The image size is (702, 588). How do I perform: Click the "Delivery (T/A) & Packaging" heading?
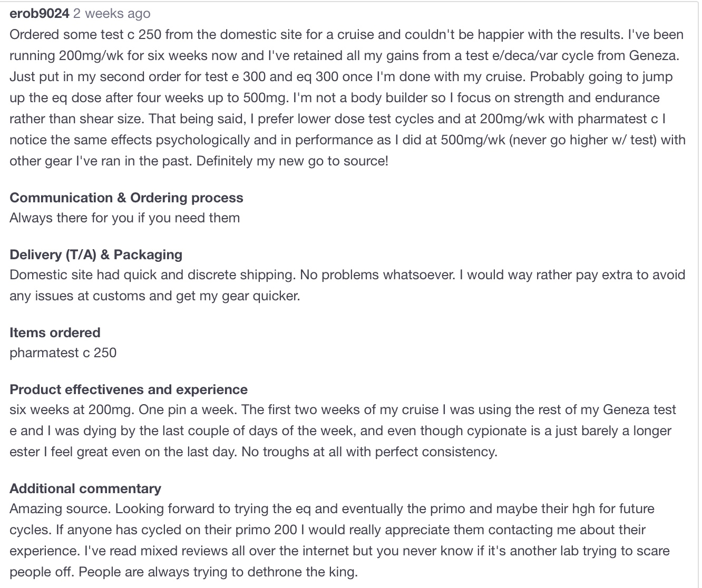tap(96, 254)
